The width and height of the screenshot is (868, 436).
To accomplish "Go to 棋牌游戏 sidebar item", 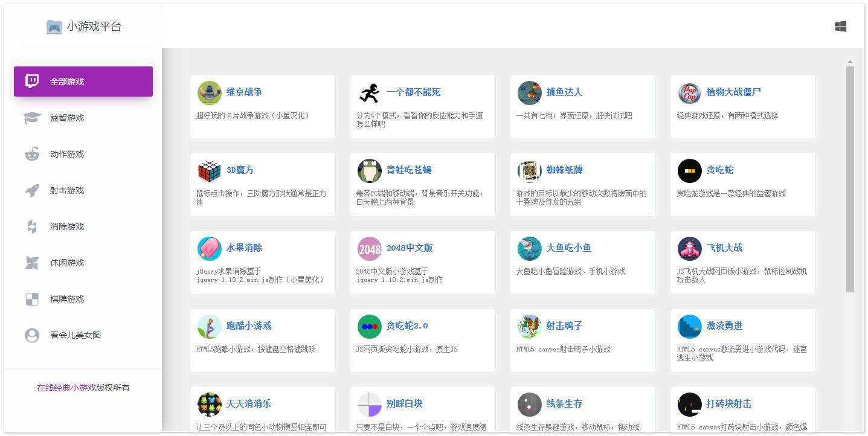I will [x=67, y=299].
